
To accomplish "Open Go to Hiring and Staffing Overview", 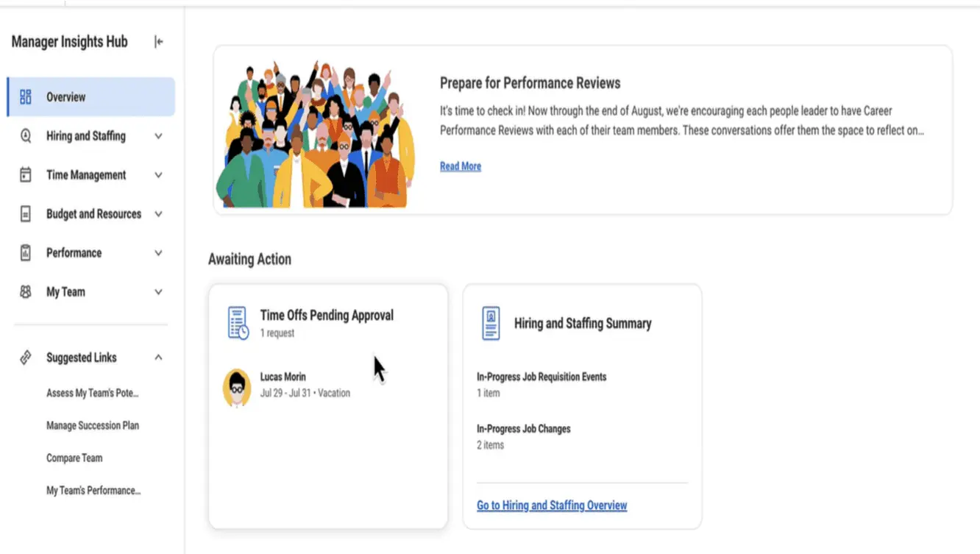I will pyautogui.click(x=552, y=505).
